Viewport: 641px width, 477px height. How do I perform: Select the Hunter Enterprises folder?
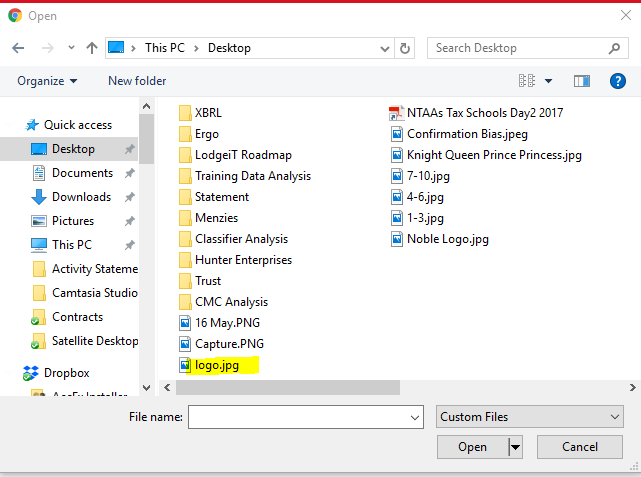tap(235, 260)
